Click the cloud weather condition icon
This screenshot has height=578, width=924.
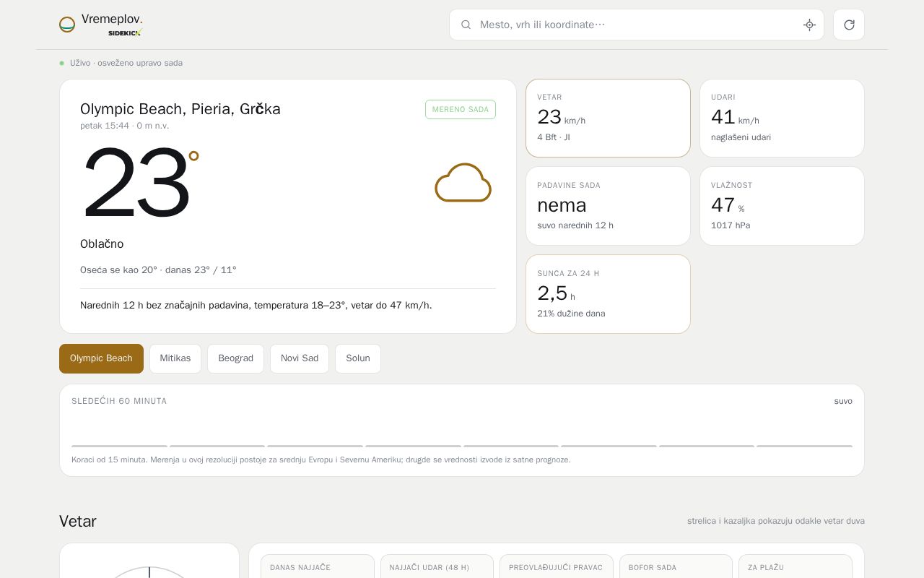(x=463, y=182)
